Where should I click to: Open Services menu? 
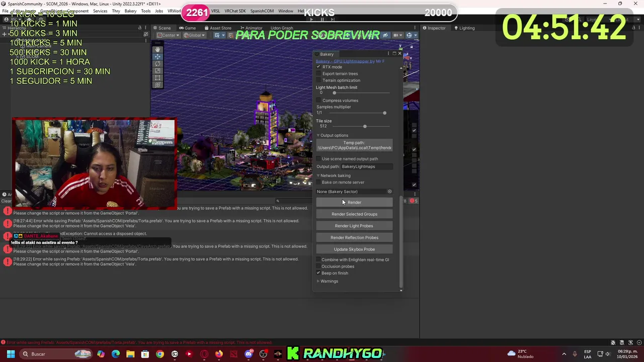[x=100, y=11]
